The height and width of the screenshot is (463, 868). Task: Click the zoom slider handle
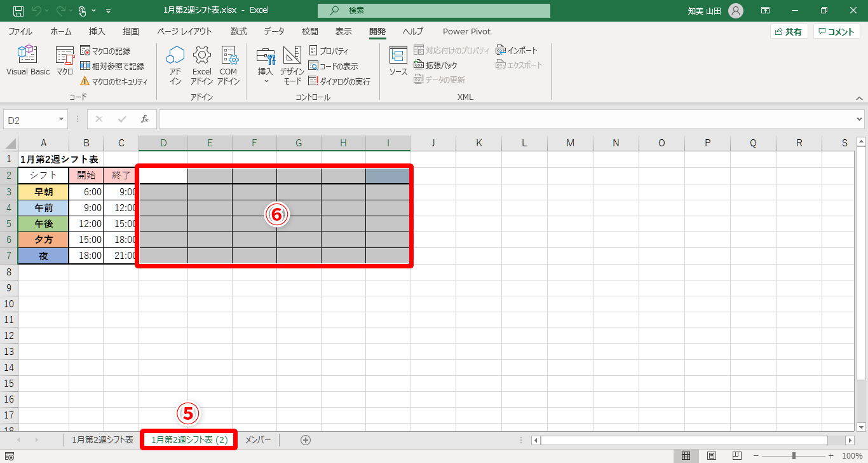[x=794, y=456]
